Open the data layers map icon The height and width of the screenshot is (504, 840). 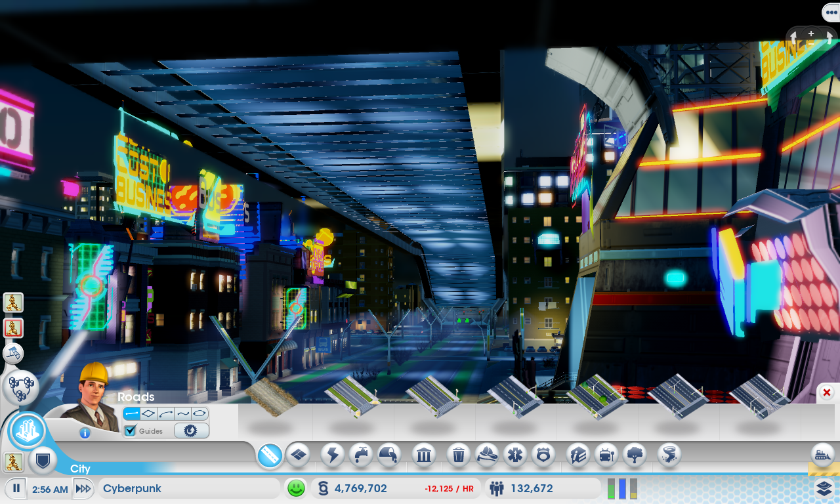point(824,488)
